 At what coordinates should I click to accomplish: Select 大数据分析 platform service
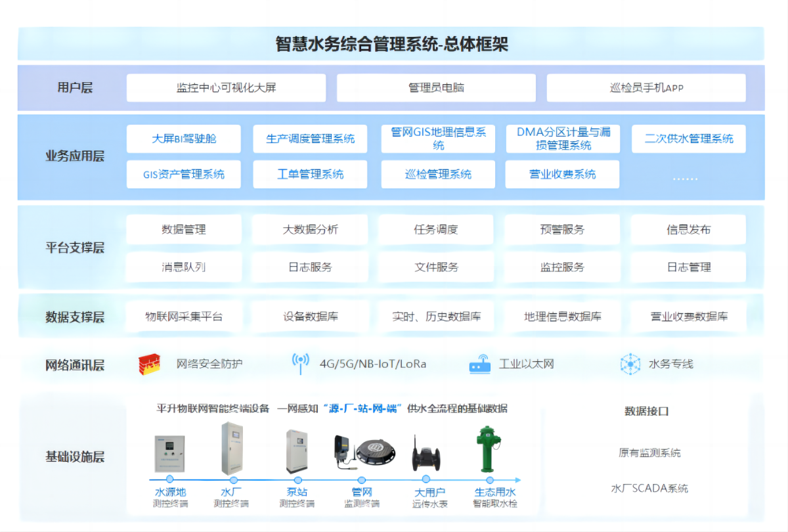[310, 229]
